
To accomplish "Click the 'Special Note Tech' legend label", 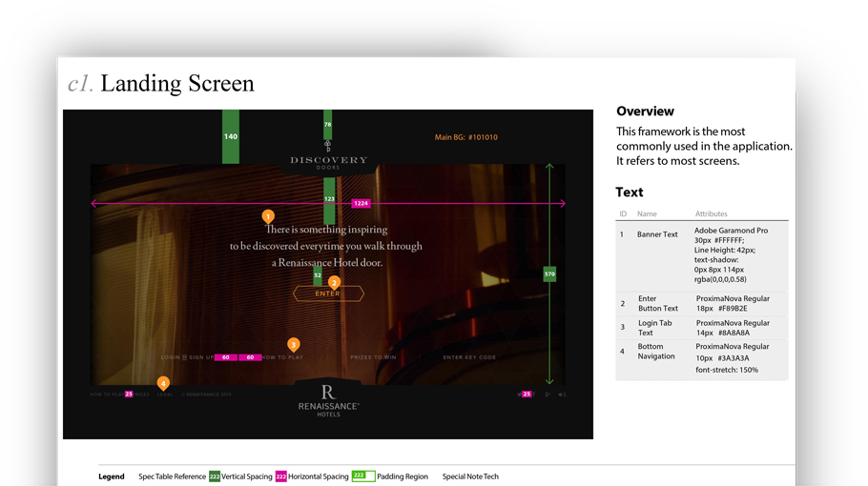I will (x=470, y=476).
